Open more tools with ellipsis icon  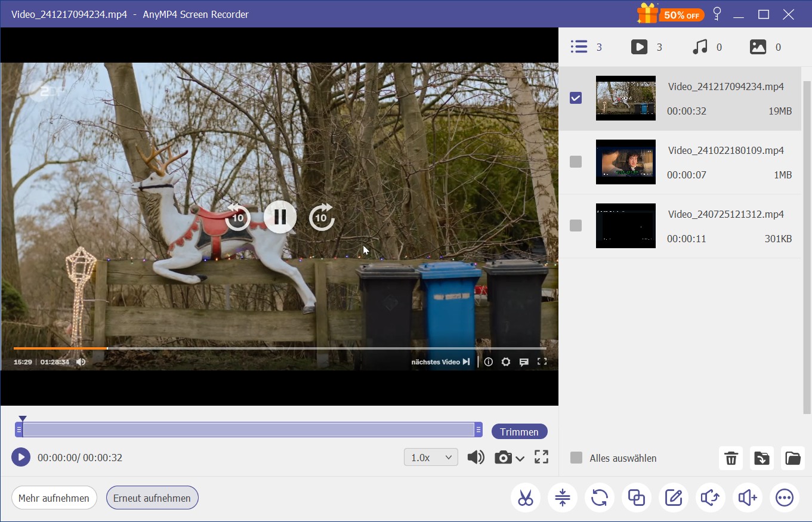785,498
